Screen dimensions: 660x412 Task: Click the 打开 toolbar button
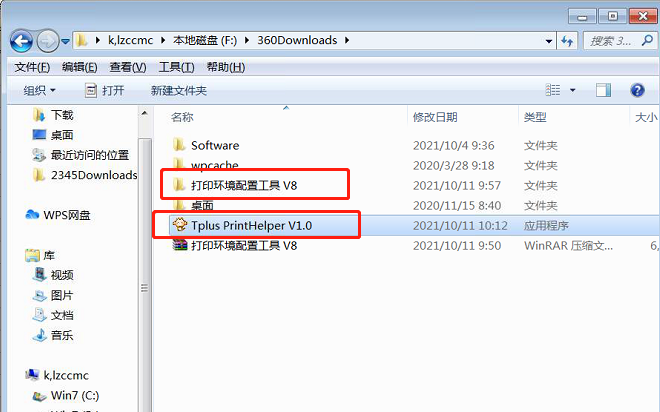point(105,90)
